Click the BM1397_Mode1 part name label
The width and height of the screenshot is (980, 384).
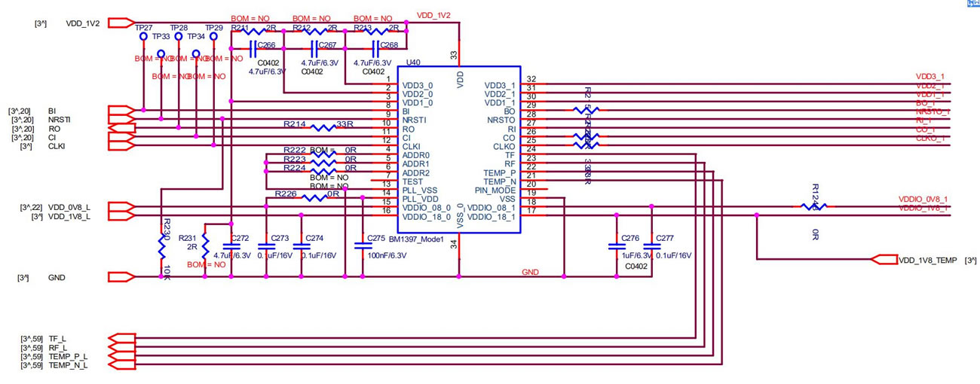coord(415,239)
